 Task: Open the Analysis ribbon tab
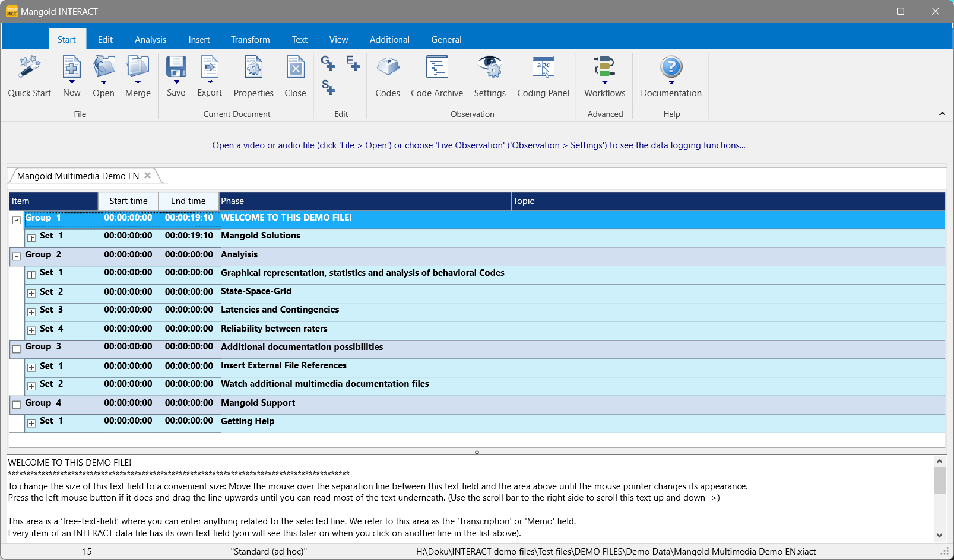tap(150, 40)
